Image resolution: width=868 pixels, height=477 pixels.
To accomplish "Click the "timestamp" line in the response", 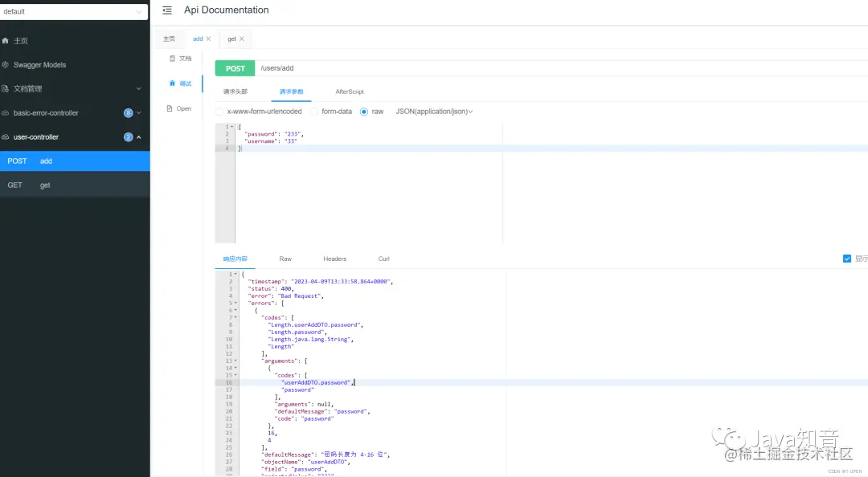I will tap(320, 282).
